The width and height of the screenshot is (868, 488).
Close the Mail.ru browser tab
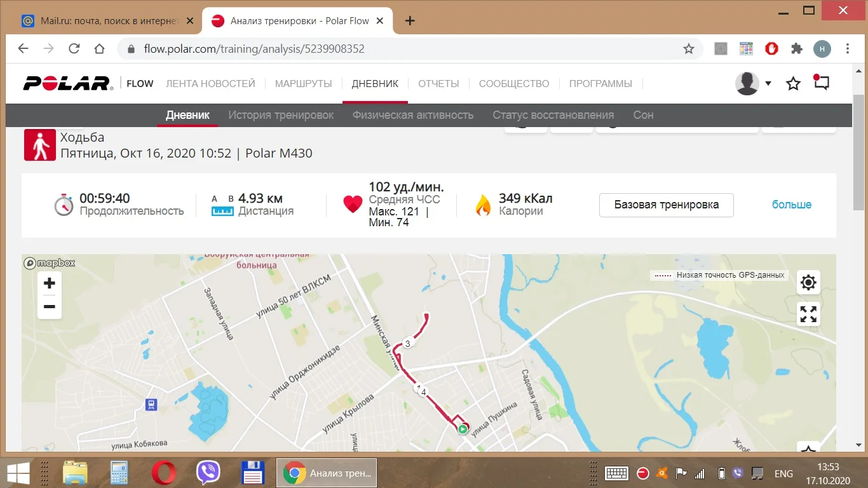pyautogui.click(x=190, y=21)
